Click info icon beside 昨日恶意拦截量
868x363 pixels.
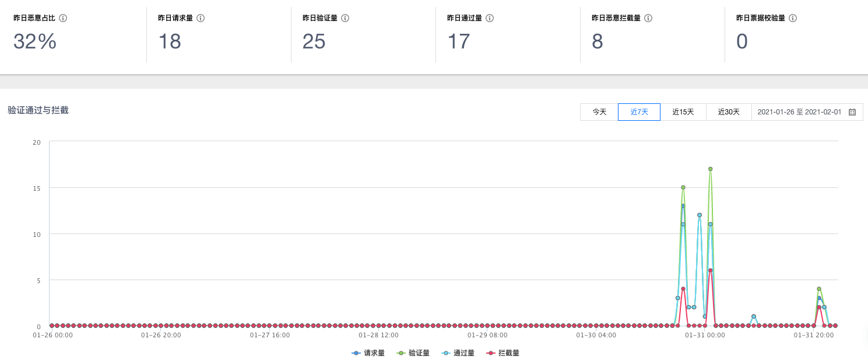[x=648, y=18]
